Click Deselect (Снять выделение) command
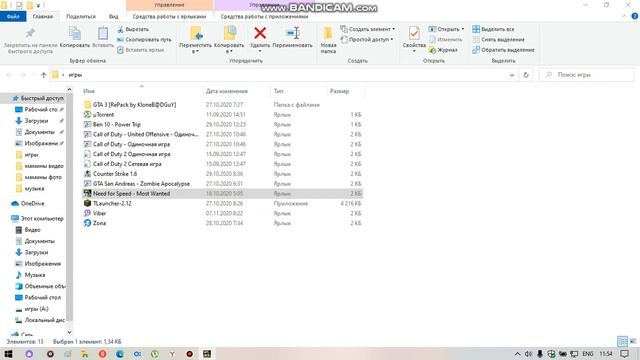The width and height of the screenshot is (640, 360). click(498, 40)
